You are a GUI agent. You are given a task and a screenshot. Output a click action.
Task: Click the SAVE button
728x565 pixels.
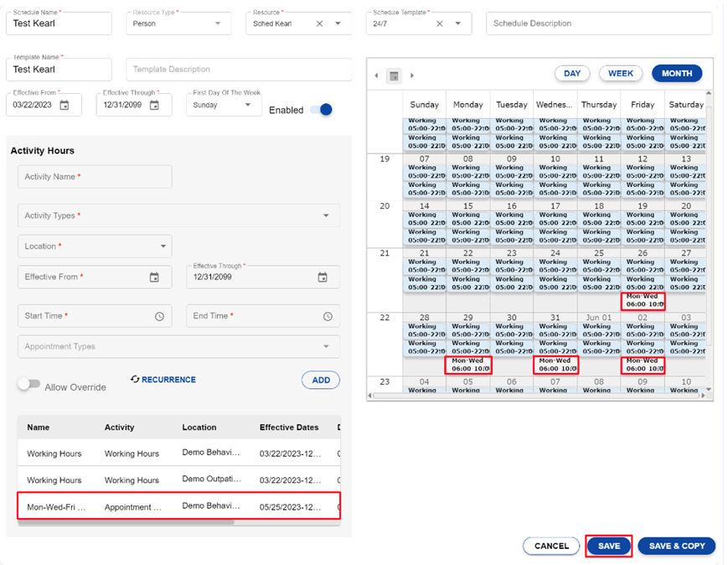tap(609, 546)
